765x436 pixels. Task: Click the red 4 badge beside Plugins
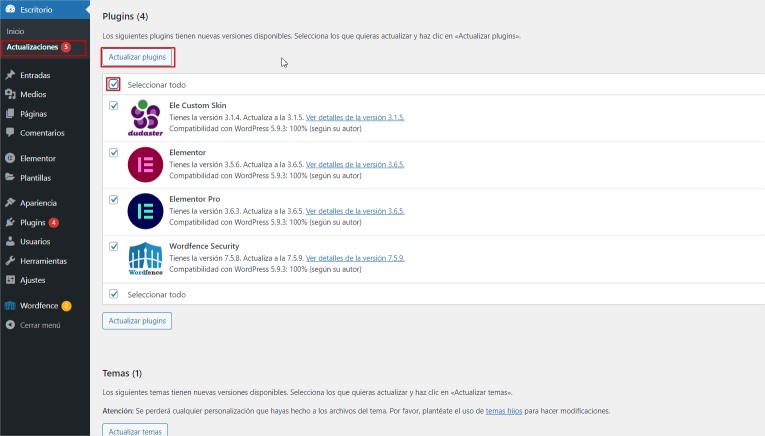pyautogui.click(x=54, y=222)
